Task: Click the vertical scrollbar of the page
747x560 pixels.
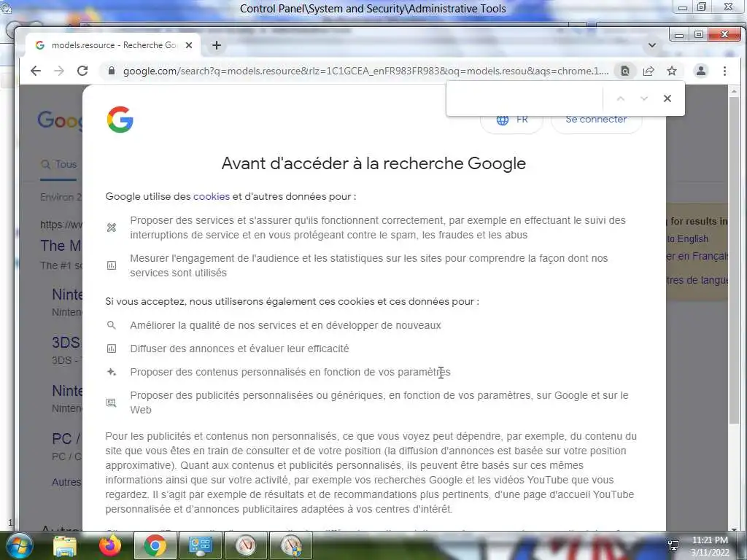Action: [x=734, y=260]
